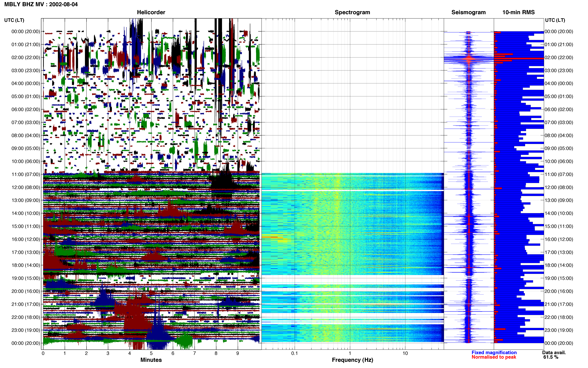This screenshot has height=368, width=588.
Task: Select tick label "9" on the Minutes axis
Action: 238,353
